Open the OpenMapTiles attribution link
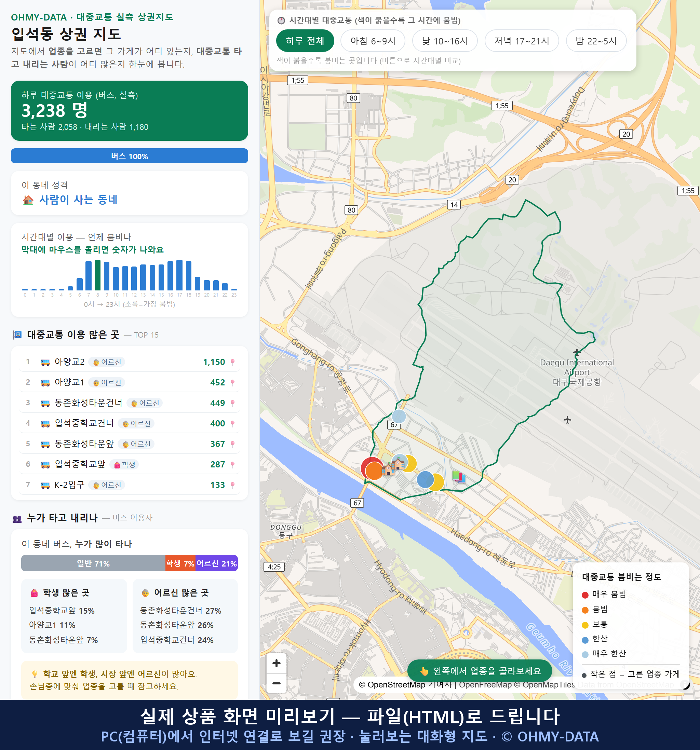 tap(545, 685)
